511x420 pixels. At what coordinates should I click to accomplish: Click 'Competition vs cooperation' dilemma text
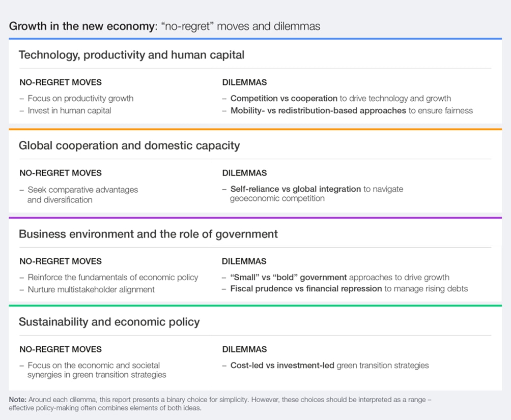pos(284,98)
